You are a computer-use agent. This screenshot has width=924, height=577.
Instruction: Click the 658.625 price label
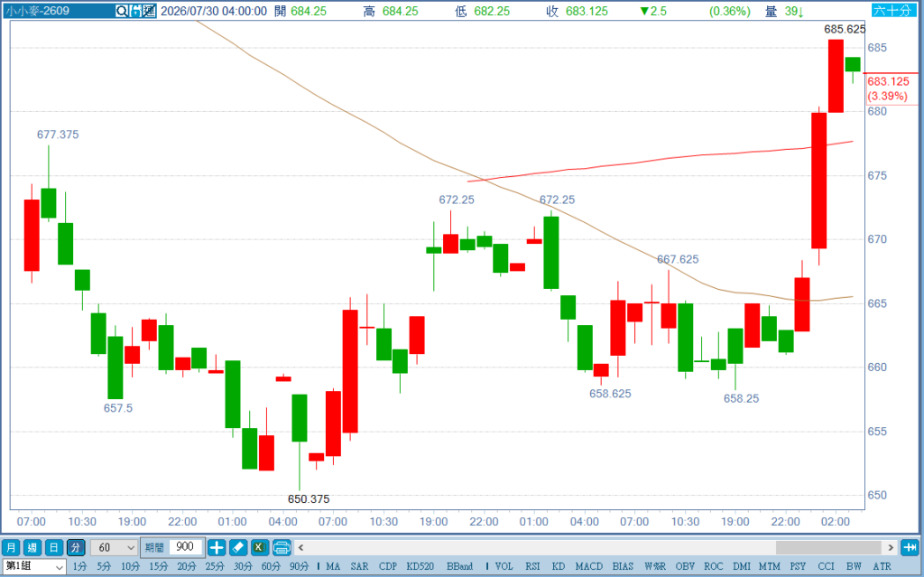point(610,394)
